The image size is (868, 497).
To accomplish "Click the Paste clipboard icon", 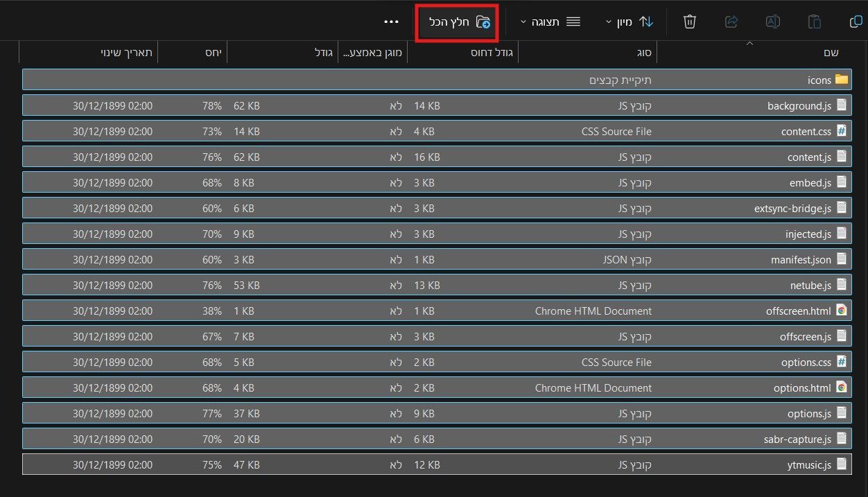I will [815, 22].
